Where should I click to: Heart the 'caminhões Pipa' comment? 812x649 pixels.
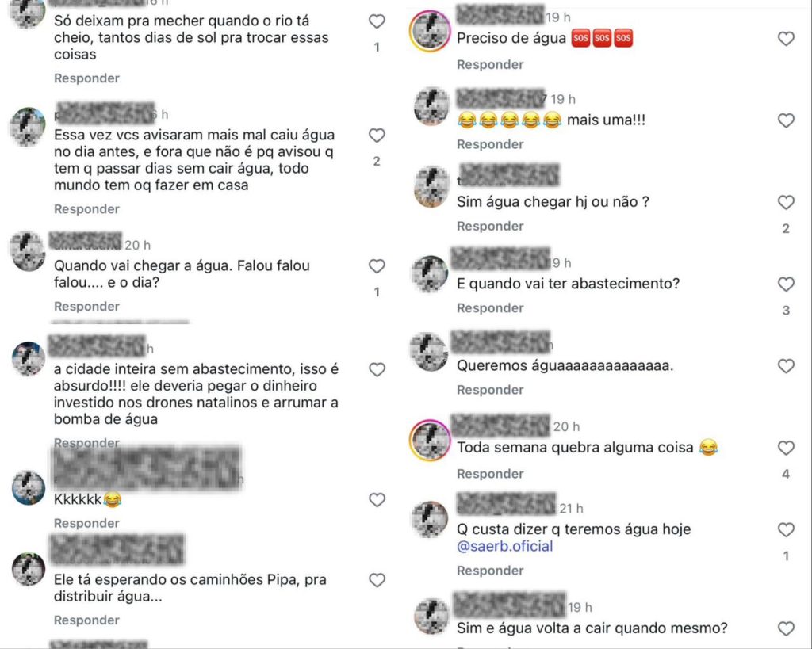(x=377, y=581)
